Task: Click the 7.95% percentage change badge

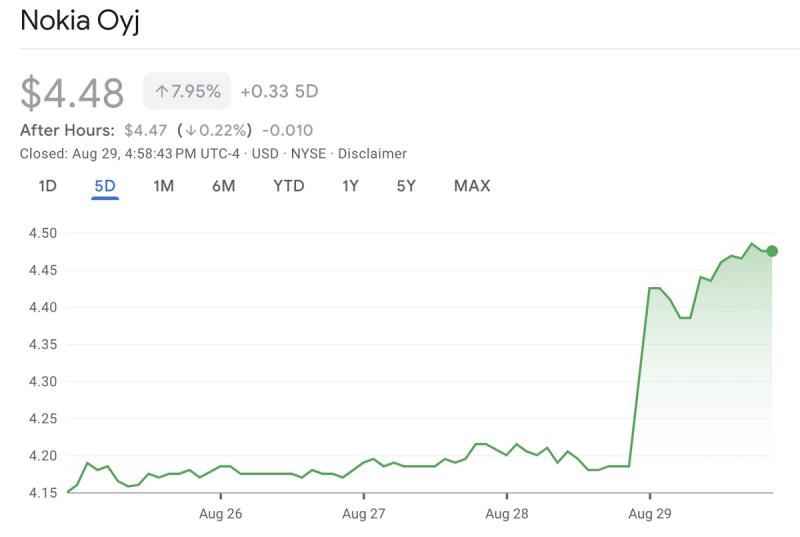Action: click(187, 91)
